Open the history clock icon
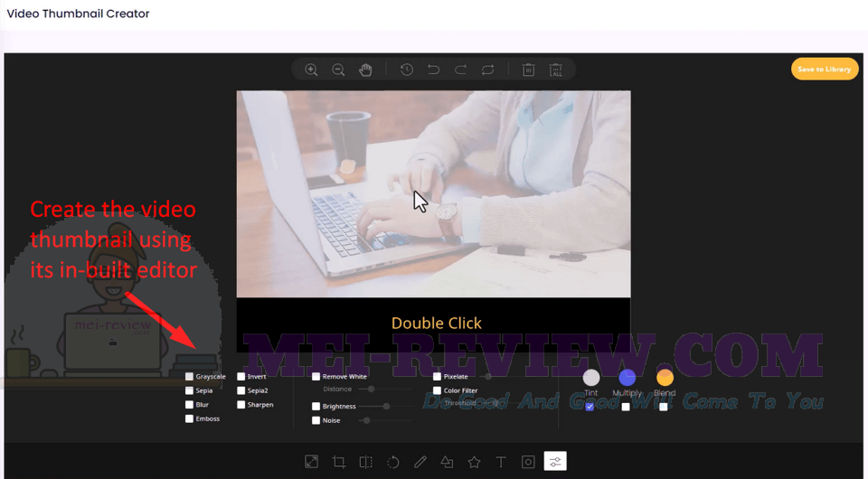 406,70
